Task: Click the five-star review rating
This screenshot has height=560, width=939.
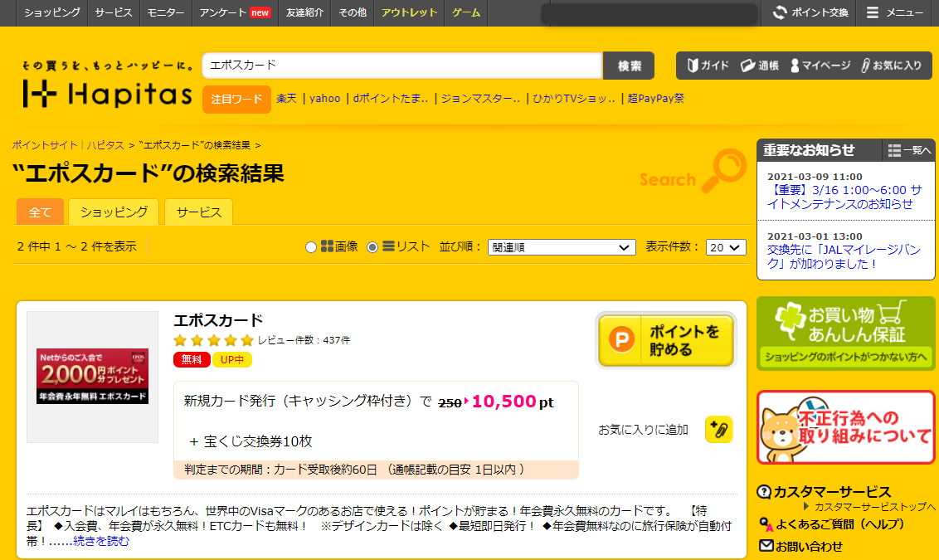Action: point(214,341)
